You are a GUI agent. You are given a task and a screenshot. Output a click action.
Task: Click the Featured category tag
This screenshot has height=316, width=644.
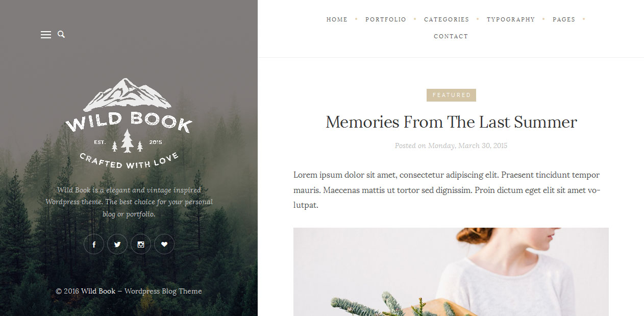coord(451,95)
